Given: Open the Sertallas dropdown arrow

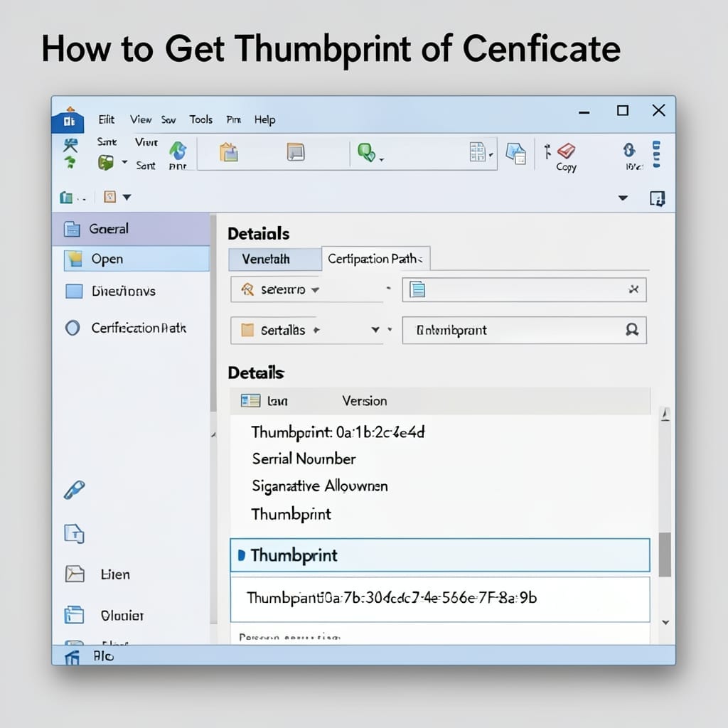Looking at the screenshot, I should click(375, 330).
